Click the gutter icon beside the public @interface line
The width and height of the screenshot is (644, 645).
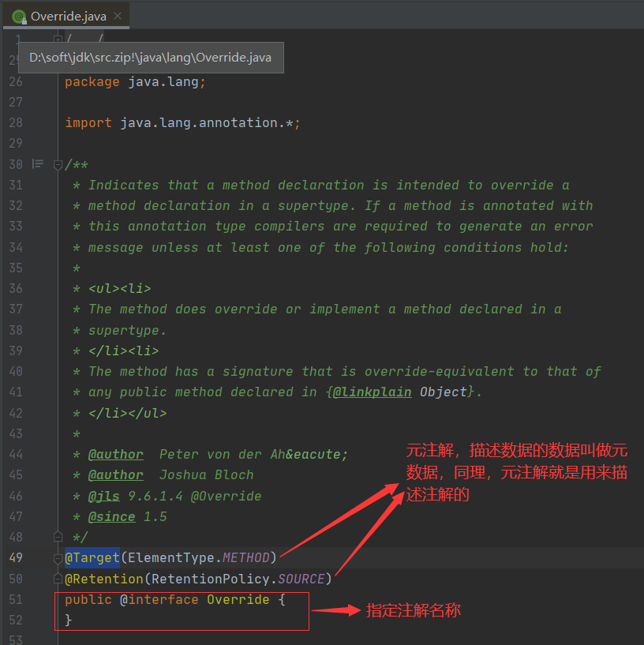click(58, 600)
